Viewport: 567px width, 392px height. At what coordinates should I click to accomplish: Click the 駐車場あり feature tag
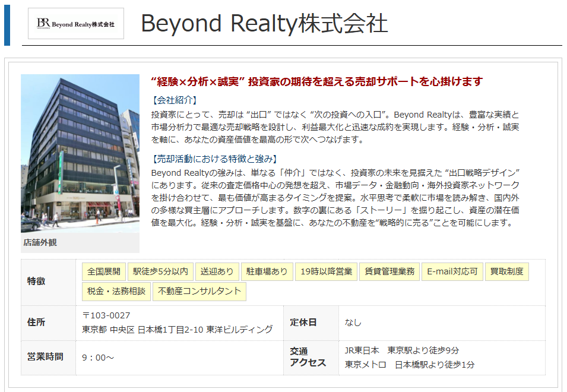pos(268,272)
